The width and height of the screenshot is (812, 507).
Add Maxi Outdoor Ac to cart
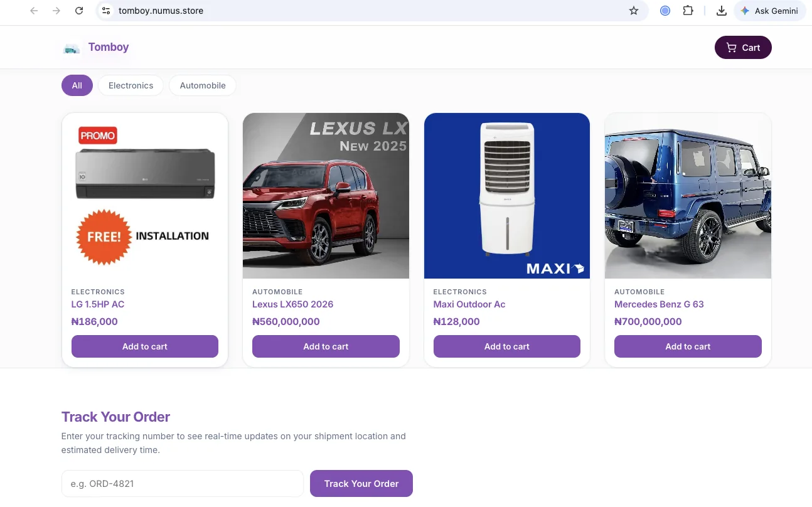click(x=507, y=346)
